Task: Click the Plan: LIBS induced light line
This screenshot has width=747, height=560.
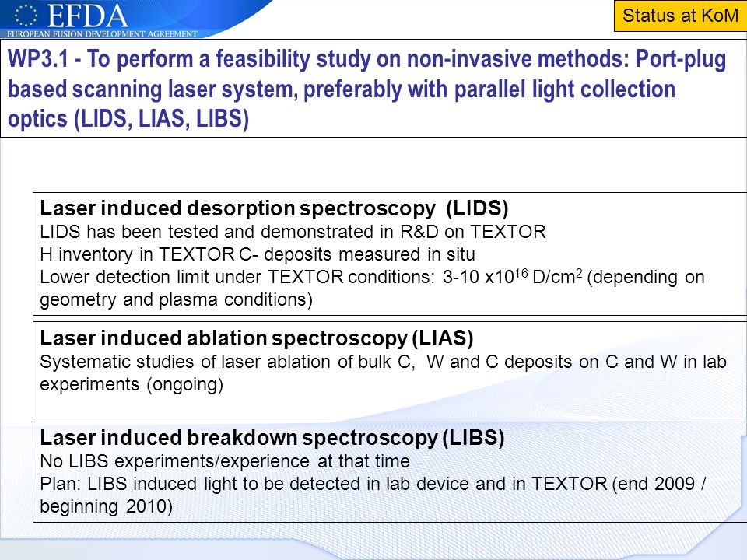Action: pyautogui.click(x=373, y=484)
